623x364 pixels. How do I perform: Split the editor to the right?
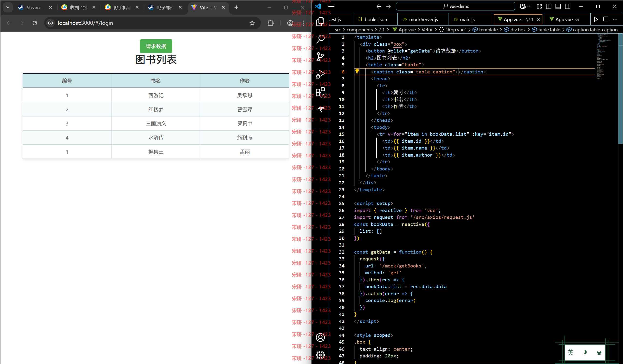click(x=606, y=19)
